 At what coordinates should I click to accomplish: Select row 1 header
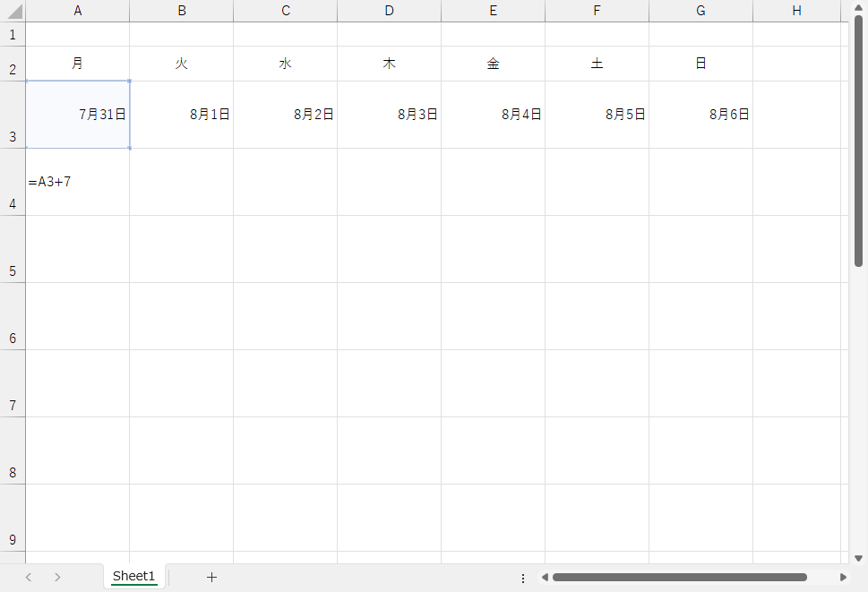tap(13, 34)
